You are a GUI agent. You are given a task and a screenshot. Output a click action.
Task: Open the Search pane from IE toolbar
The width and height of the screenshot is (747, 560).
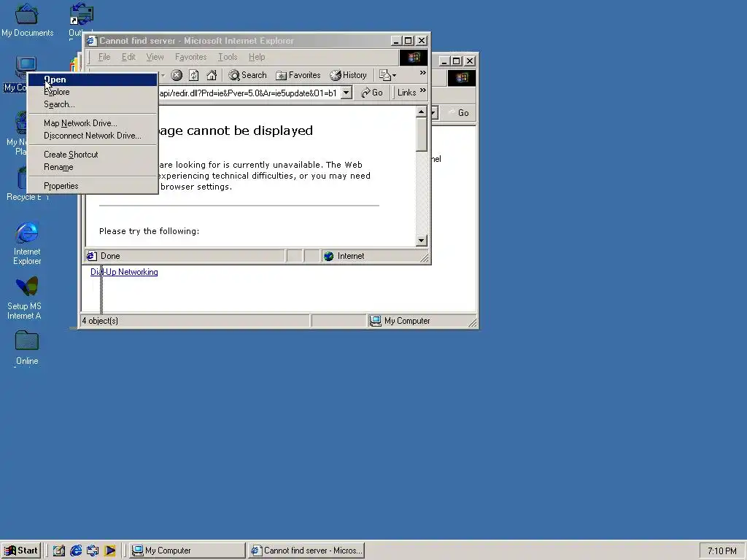tap(247, 75)
